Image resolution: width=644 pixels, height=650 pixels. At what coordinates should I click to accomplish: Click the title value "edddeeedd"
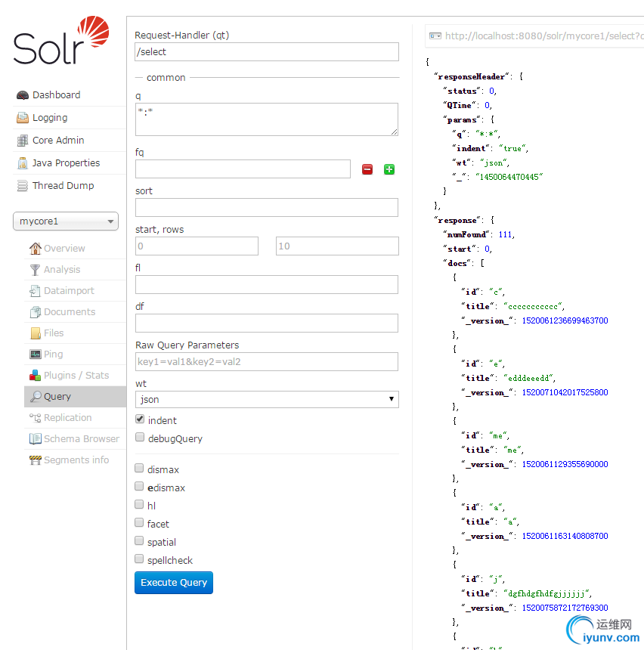click(x=528, y=378)
